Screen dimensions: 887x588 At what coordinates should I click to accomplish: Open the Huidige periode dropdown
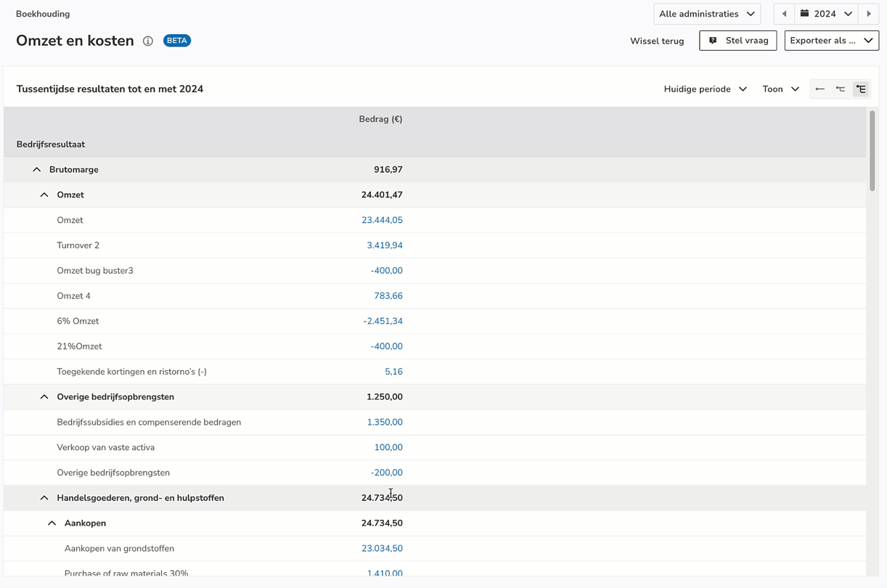click(705, 89)
